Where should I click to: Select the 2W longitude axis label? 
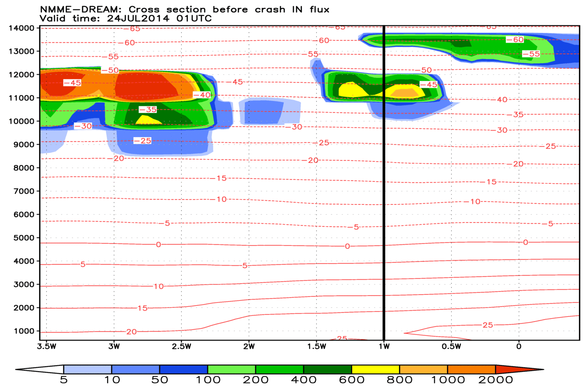249,346
